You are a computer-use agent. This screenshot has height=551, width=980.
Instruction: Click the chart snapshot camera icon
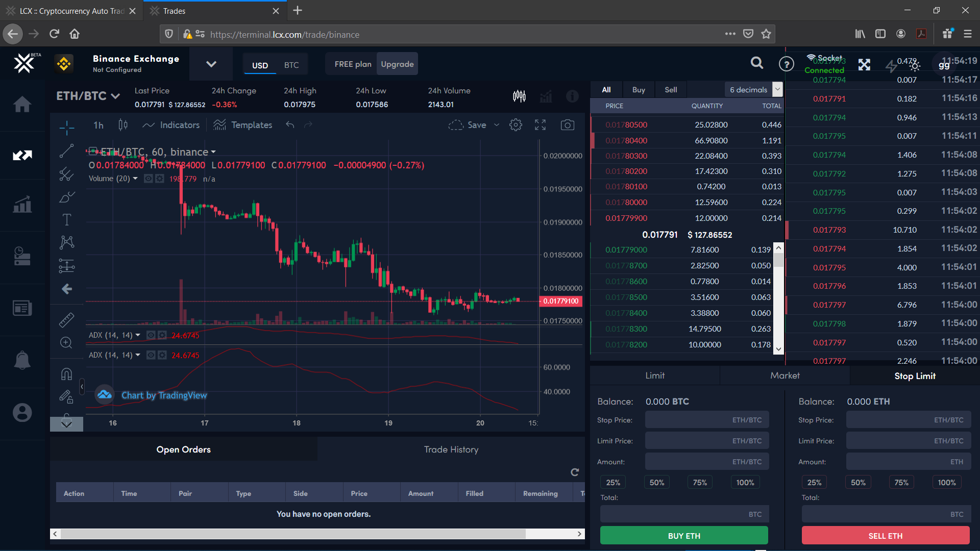pos(567,125)
